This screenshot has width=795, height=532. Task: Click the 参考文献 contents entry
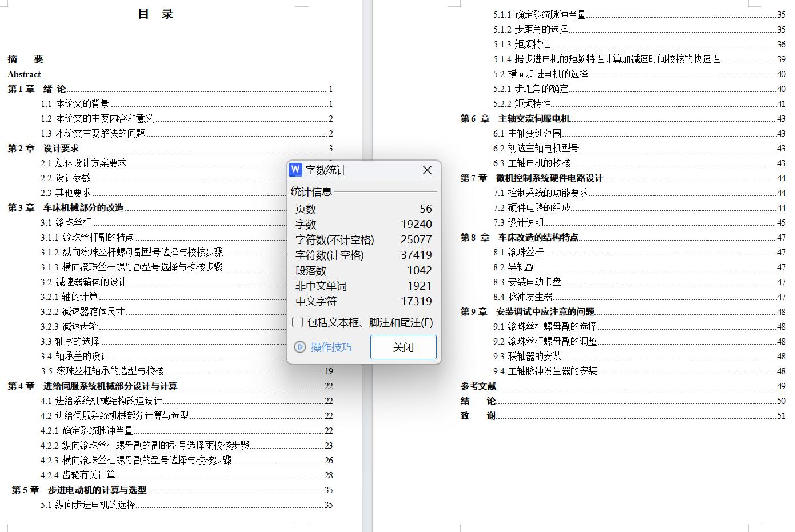623,386
